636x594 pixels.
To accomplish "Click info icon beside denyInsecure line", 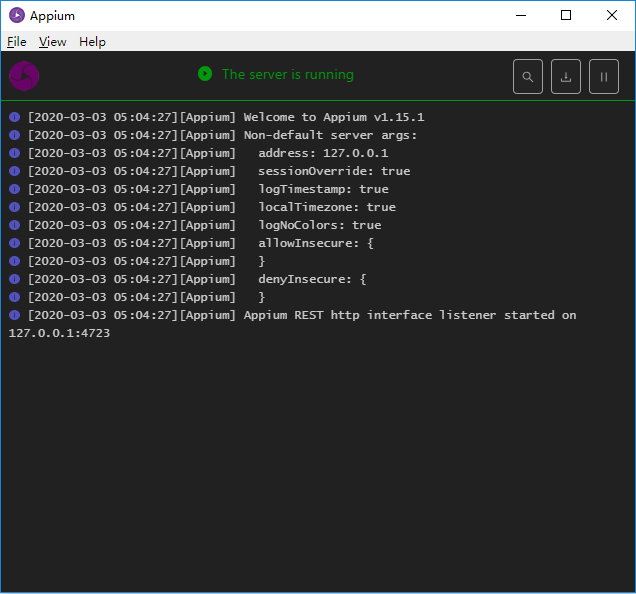I will coord(15,279).
